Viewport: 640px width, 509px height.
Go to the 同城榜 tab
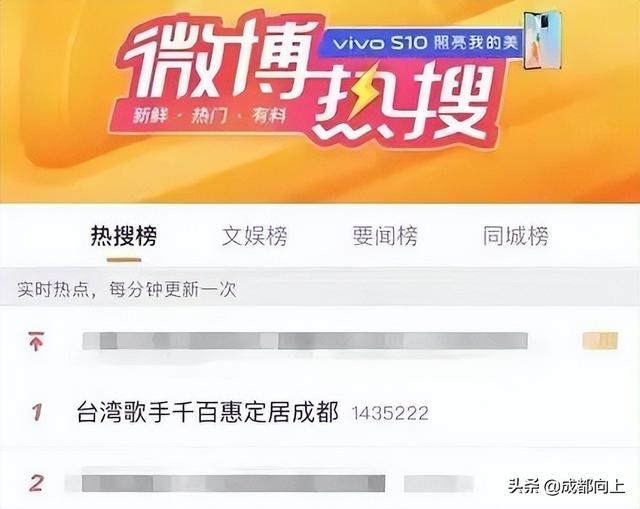coord(516,236)
